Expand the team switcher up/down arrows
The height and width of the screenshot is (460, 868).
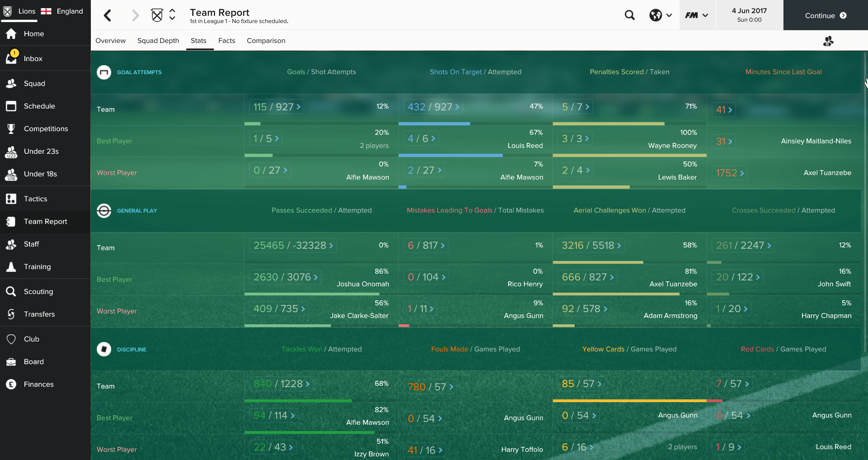click(172, 15)
